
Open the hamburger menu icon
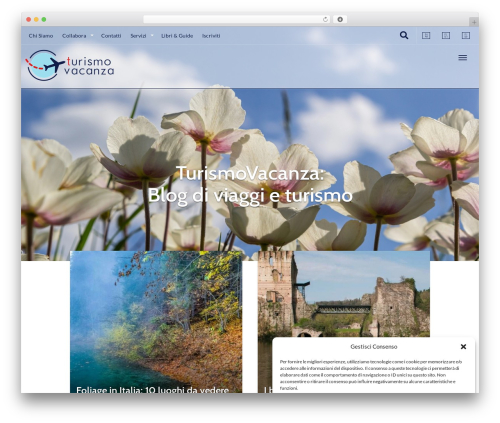tap(463, 58)
